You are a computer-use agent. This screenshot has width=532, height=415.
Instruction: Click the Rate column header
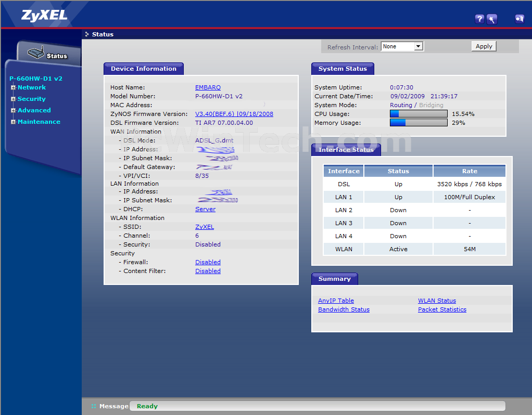[x=470, y=171]
